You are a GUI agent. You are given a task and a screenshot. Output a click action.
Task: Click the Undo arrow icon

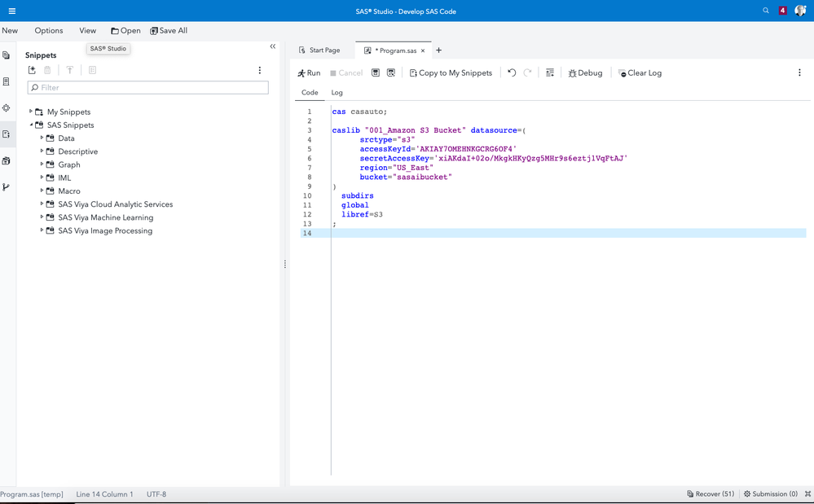(512, 72)
